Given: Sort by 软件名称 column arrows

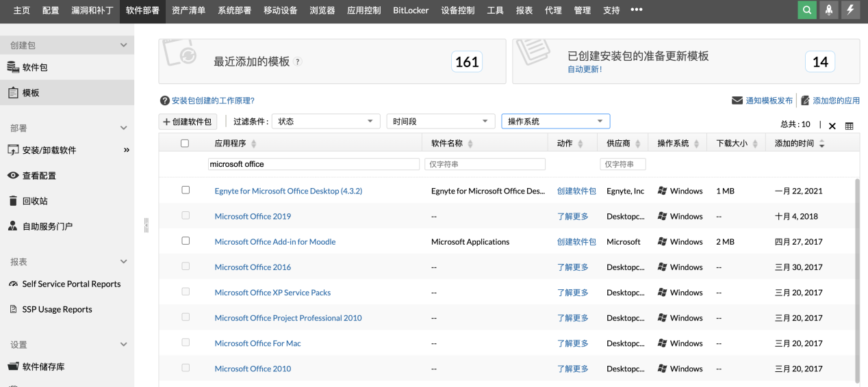Looking at the screenshot, I should (x=470, y=144).
